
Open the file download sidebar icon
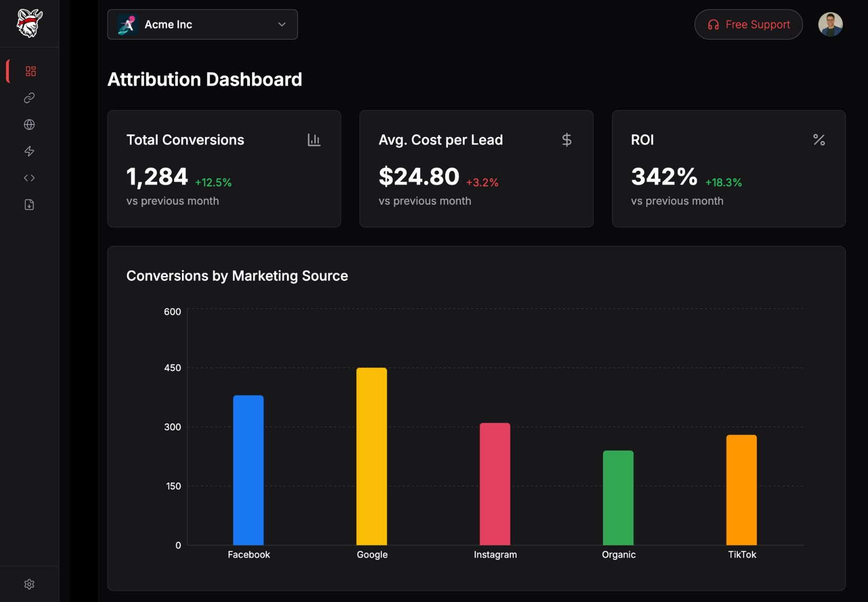[x=29, y=204]
